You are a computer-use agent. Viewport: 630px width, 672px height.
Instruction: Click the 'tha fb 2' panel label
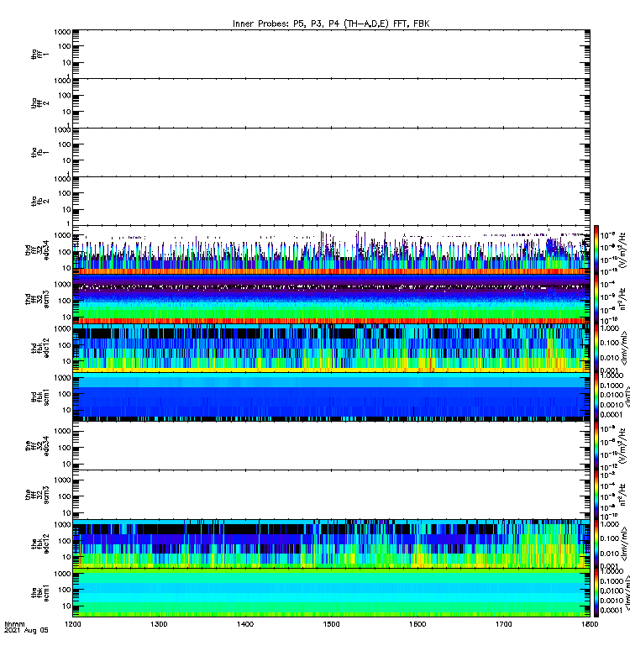[x=39, y=201]
